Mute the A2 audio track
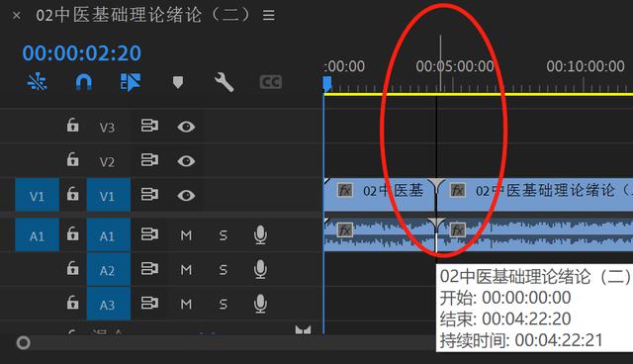Screen dimensions: 633x364 tap(186, 269)
